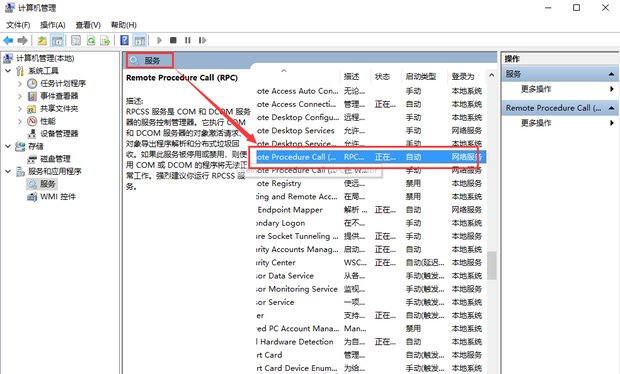Select the Remote Desktop Services row
The width and height of the screenshot is (620, 374).
click(371, 130)
